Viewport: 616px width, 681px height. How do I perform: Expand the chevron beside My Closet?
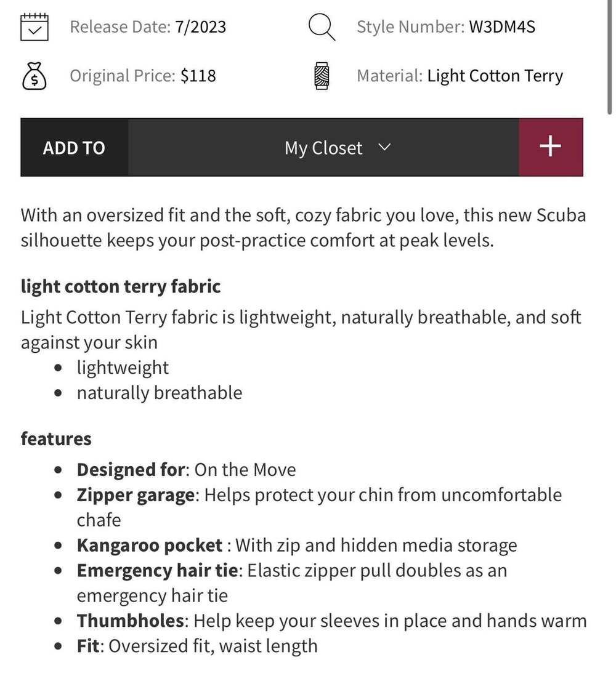tap(384, 147)
